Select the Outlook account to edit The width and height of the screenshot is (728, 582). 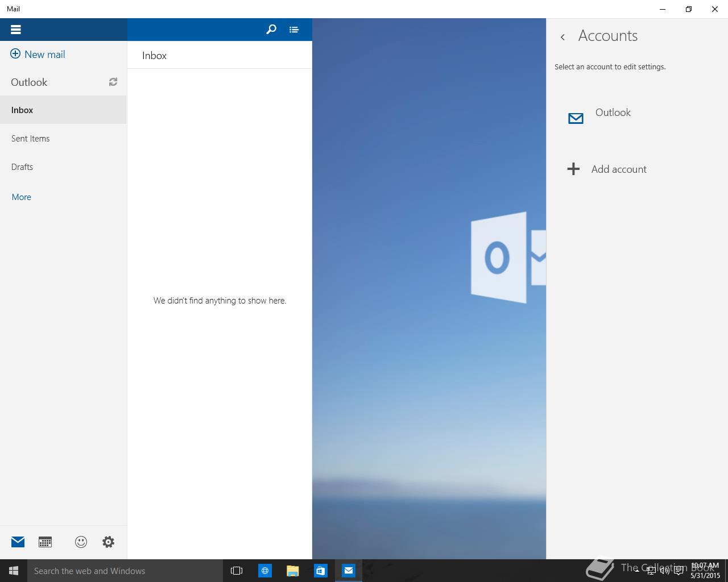[x=613, y=113]
